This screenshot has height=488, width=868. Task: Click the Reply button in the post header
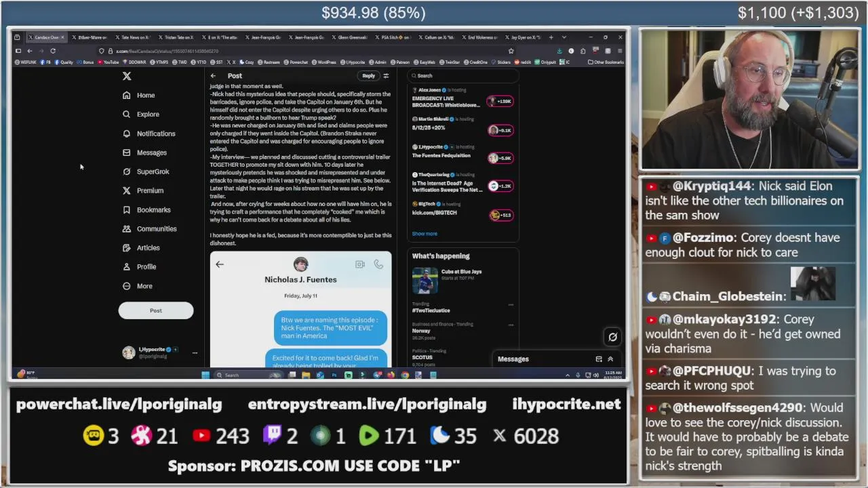tap(368, 76)
